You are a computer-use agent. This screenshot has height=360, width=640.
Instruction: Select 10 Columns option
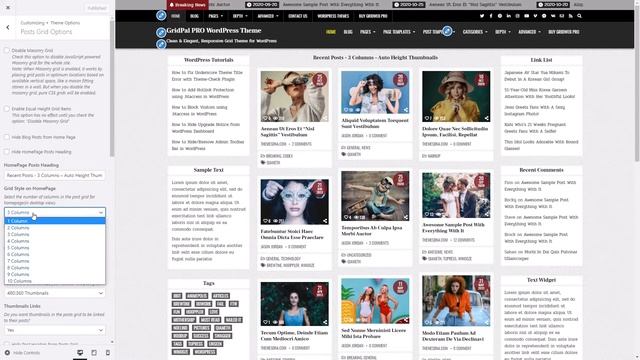pos(55,281)
